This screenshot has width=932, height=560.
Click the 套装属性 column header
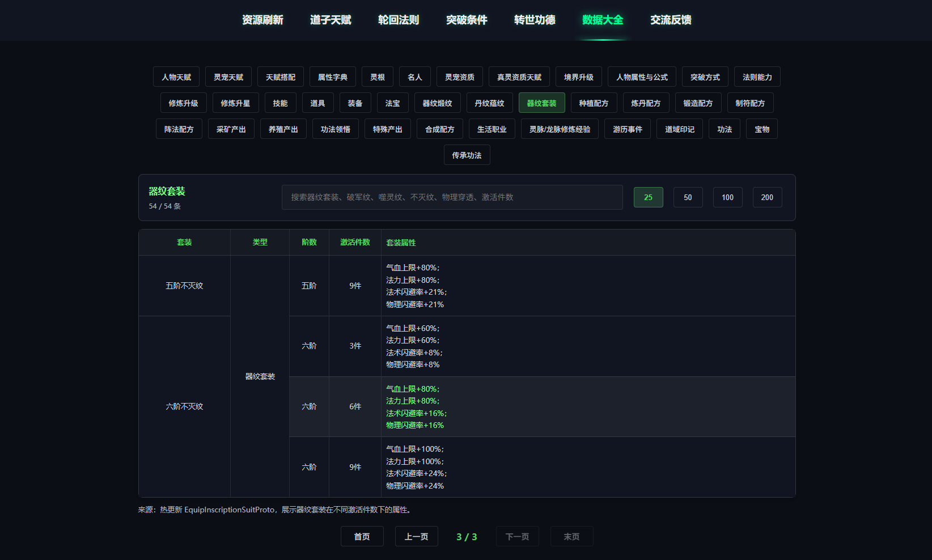(x=588, y=243)
